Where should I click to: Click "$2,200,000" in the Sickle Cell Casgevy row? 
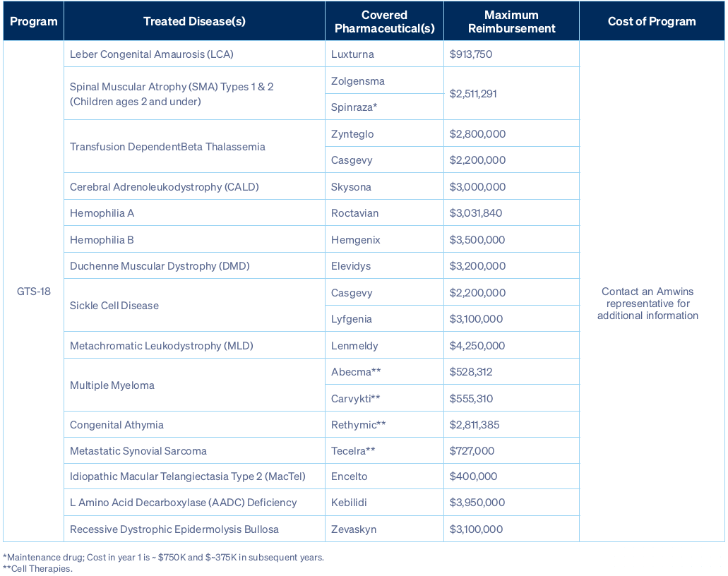tap(477, 293)
